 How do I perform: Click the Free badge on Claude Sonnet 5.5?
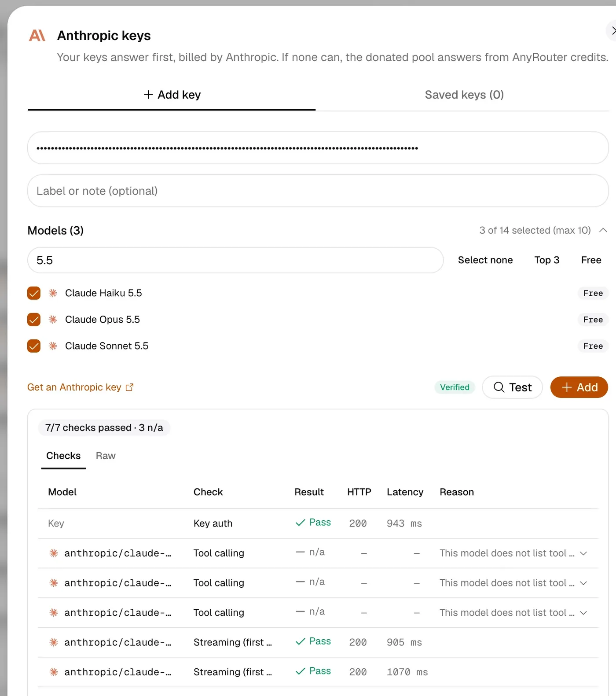point(593,346)
